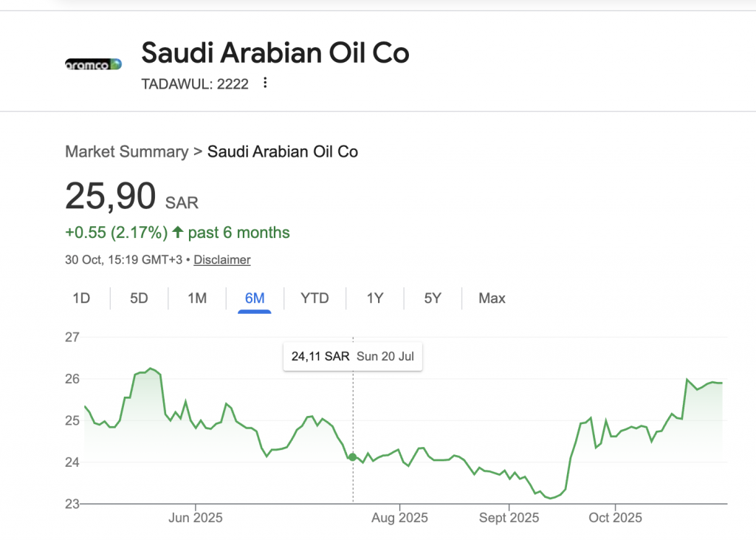The height and width of the screenshot is (540, 756).
Task: Show the 5Y price chart tab
Action: pos(433,298)
